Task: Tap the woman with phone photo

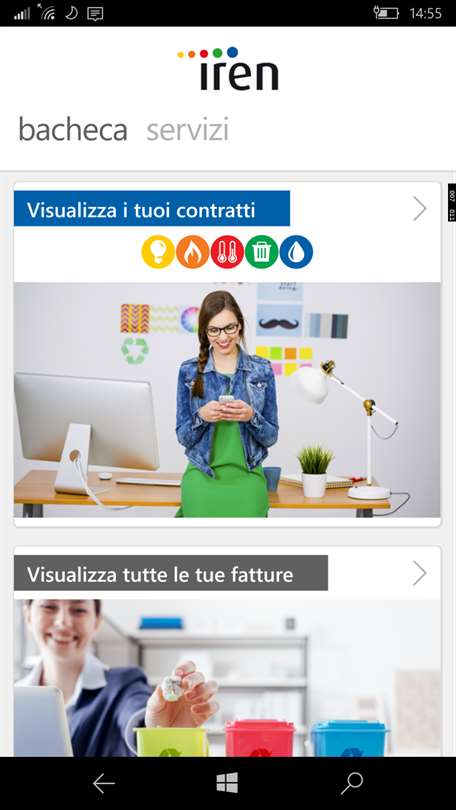Action: coord(227,400)
